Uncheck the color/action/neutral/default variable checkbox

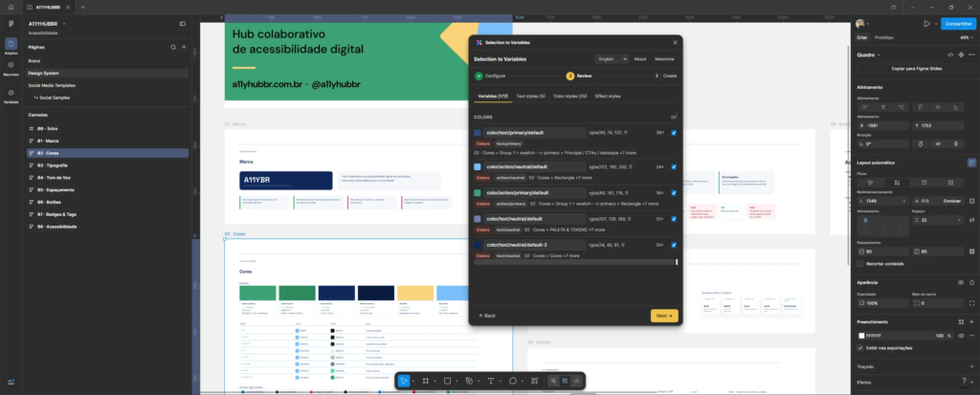[674, 166]
